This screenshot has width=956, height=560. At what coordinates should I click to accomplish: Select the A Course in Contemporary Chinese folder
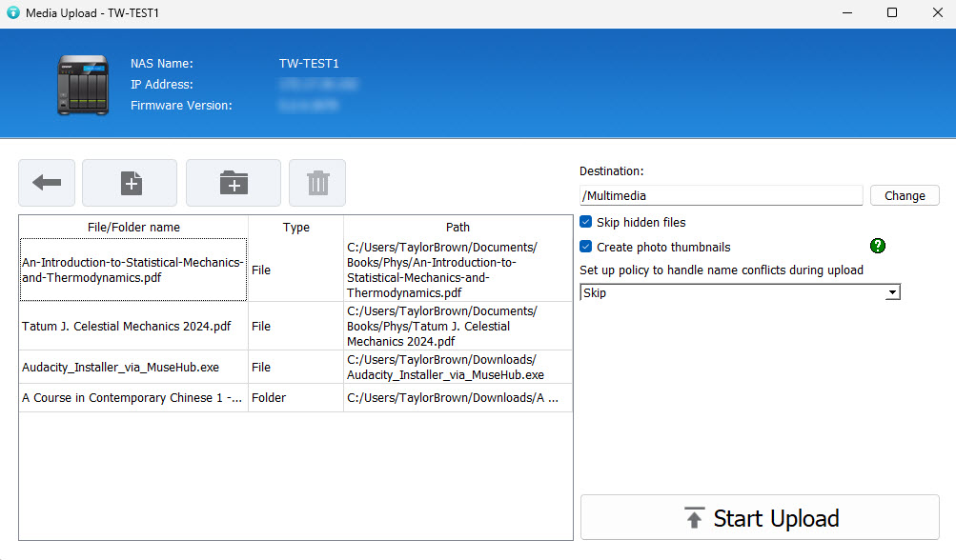(132, 398)
